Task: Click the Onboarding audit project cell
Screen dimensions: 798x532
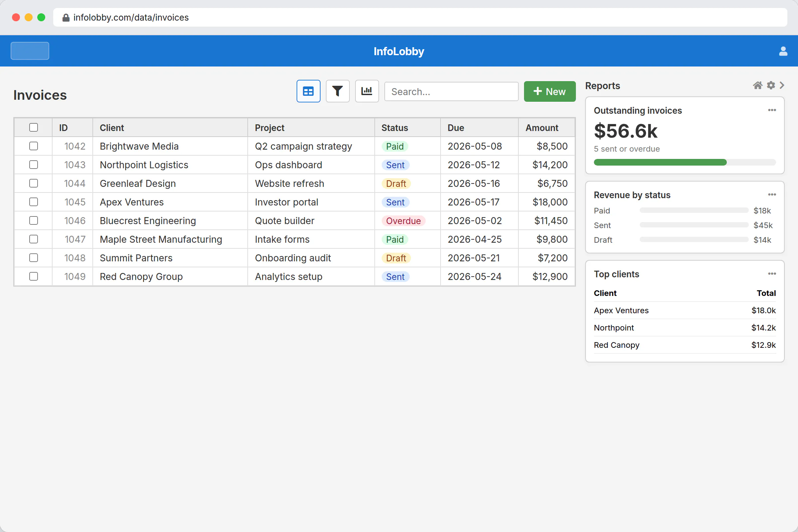Action: click(311, 258)
